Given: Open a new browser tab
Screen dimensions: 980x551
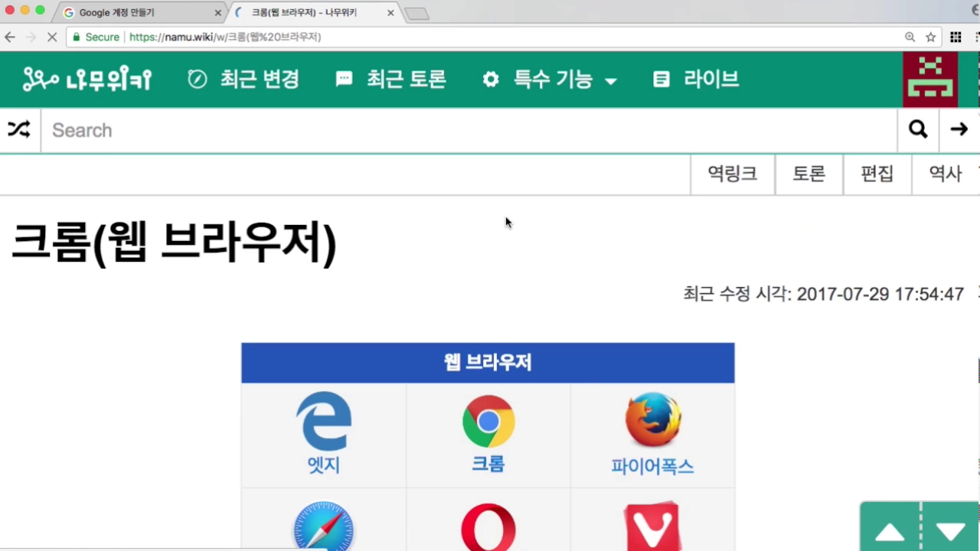Looking at the screenshot, I should click(x=416, y=14).
